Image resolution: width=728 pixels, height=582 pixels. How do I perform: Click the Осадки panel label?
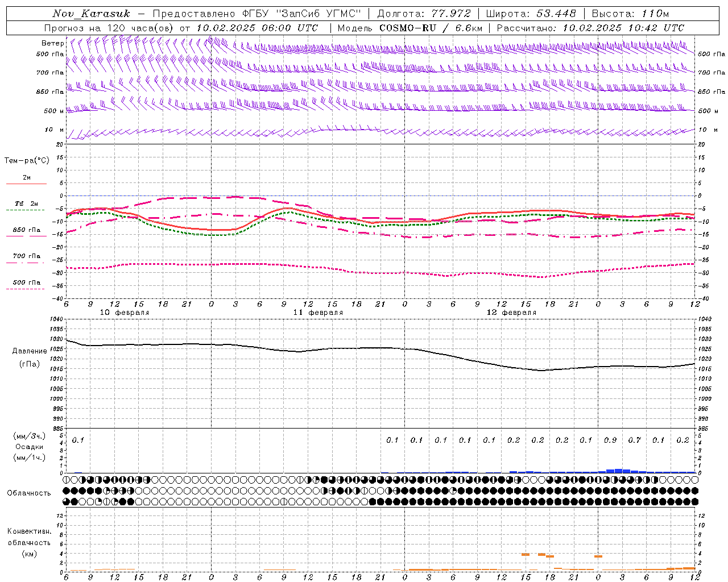point(30,447)
